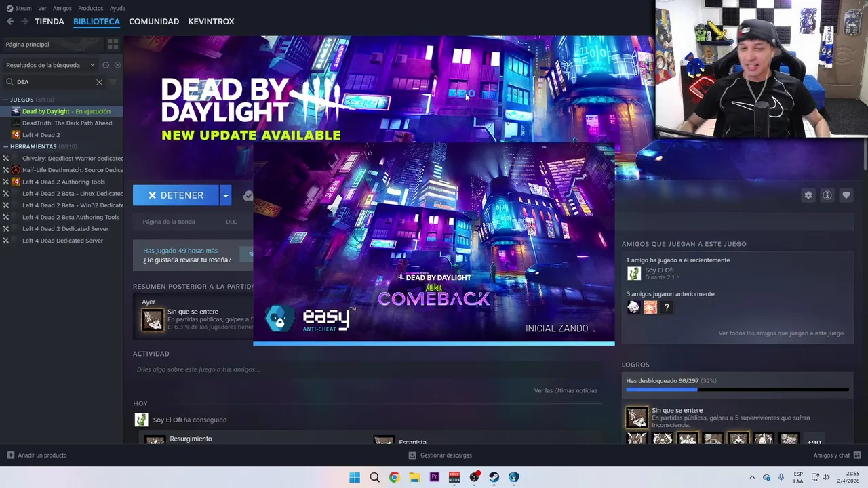Focus the library search field
The image size is (868, 488).
pos(53,82)
